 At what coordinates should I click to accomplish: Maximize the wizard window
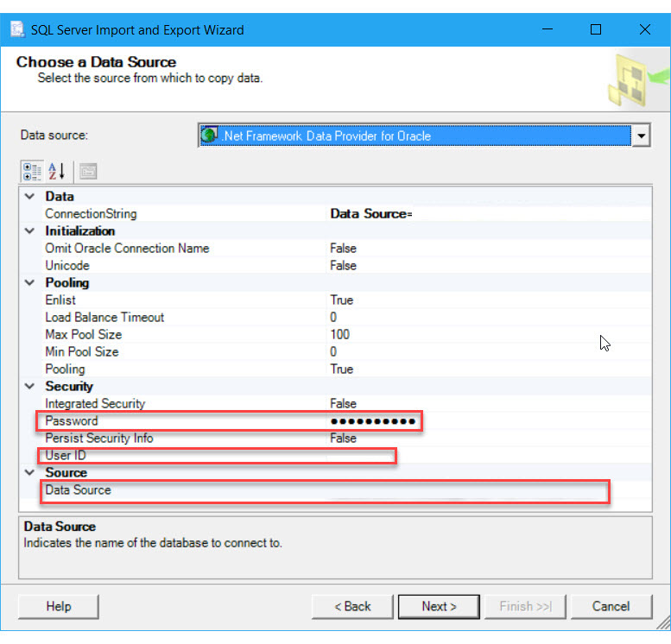point(596,29)
